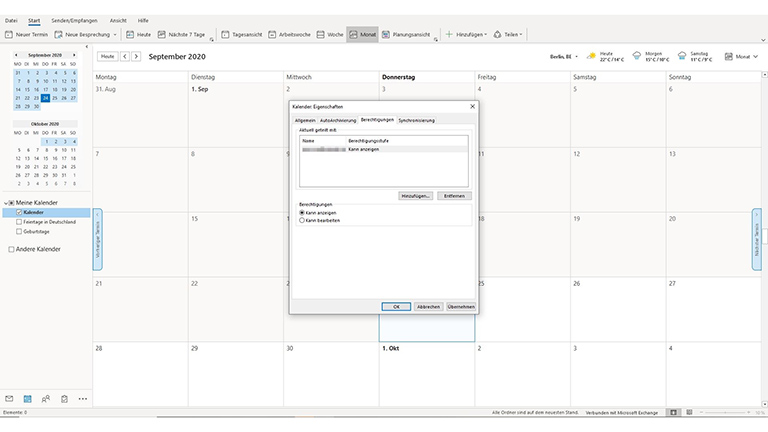Screen dimensions: 768x432
Task: Go to next month arrow
Action: [138, 57]
